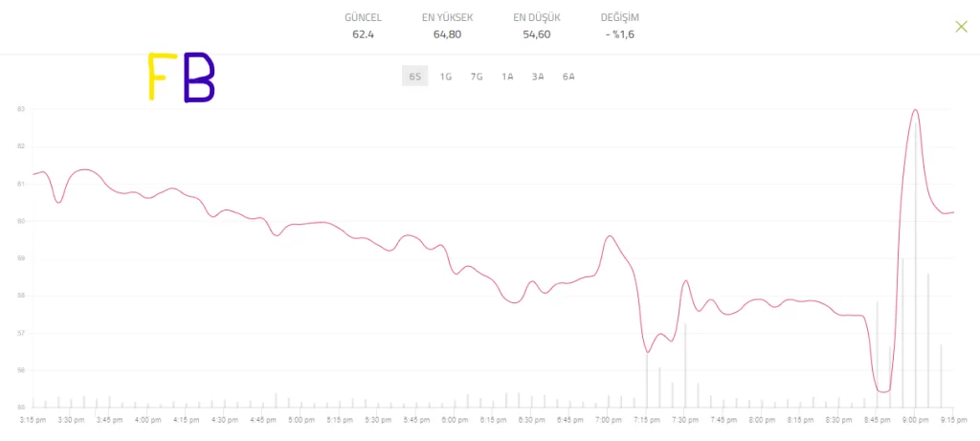Choose the 3A time range
Screen dimensions: 980x441
[538, 77]
